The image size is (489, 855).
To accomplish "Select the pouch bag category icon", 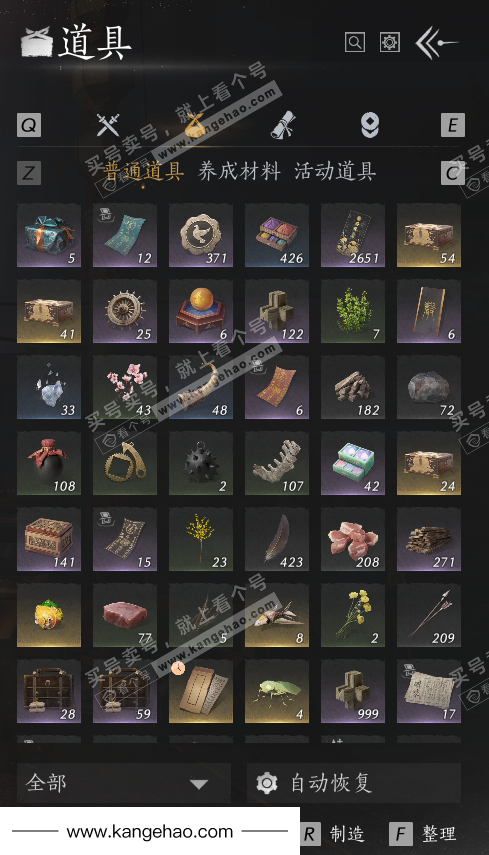I will point(196,125).
